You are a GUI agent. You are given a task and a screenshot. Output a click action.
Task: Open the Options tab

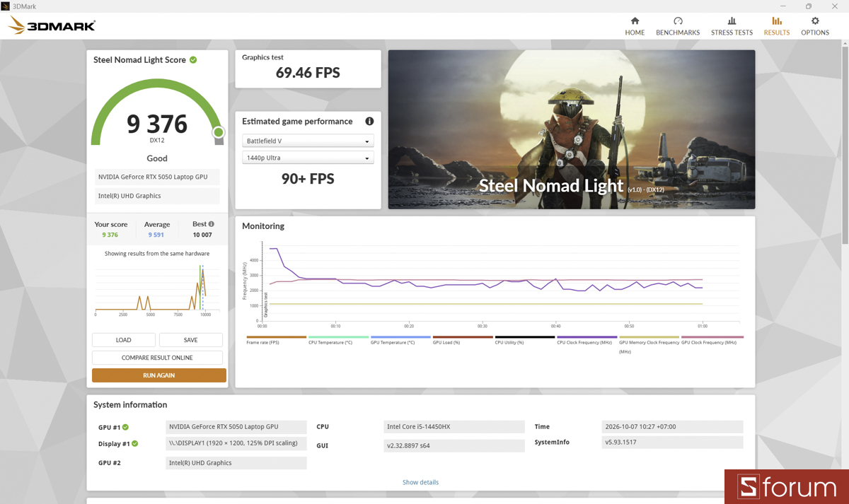tap(815, 26)
